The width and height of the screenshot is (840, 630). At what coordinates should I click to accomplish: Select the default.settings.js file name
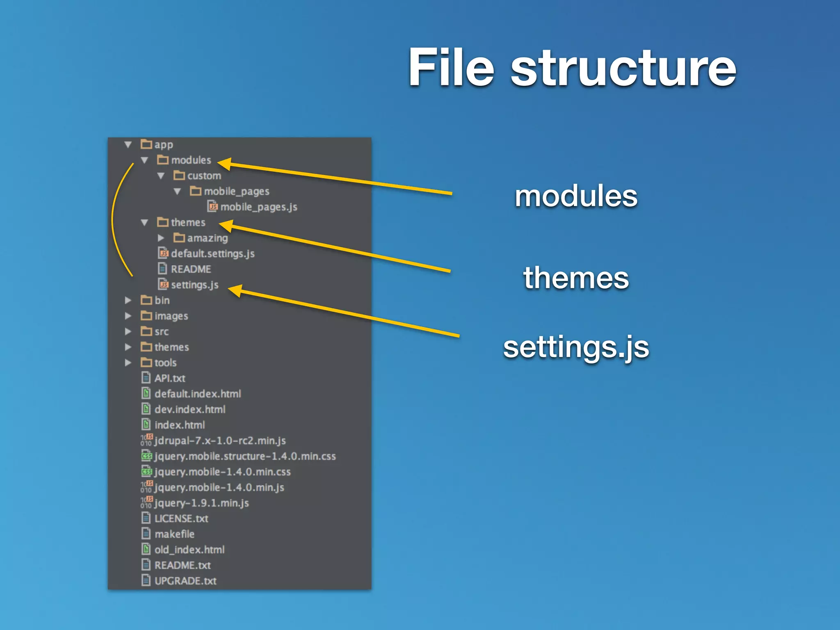tap(213, 254)
